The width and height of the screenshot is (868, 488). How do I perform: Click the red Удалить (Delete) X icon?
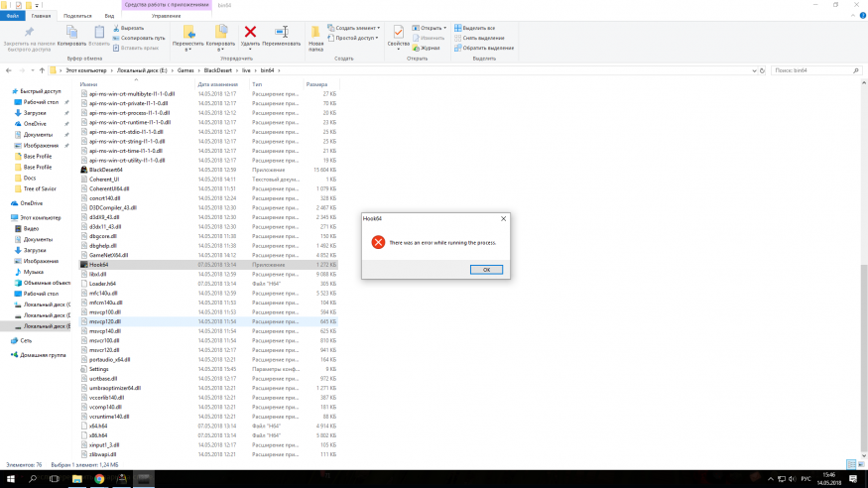click(x=250, y=32)
